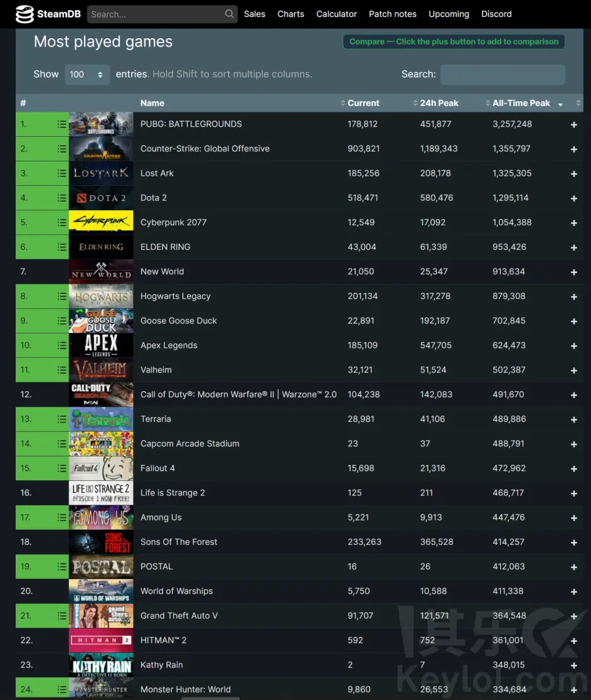Image resolution: width=591 pixels, height=700 pixels.
Task: Click list icon beside Among Us
Action: tap(62, 517)
